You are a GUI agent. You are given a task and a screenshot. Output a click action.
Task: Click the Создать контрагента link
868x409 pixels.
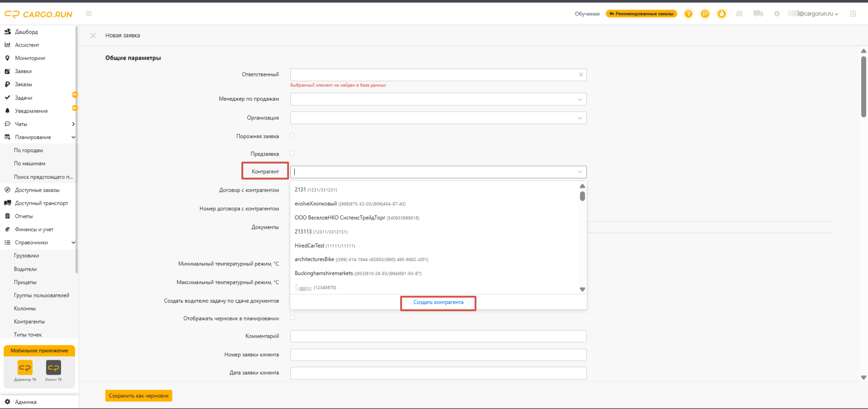point(438,302)
